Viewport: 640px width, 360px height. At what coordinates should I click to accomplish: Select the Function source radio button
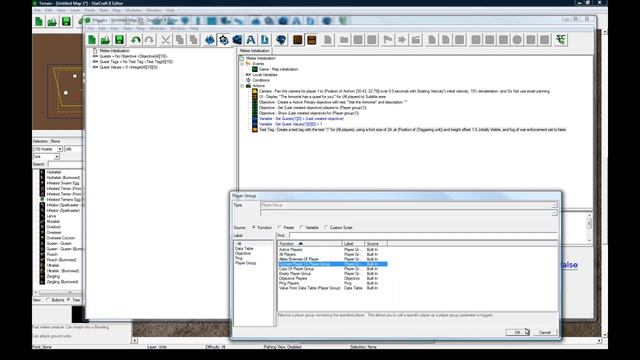254,227
